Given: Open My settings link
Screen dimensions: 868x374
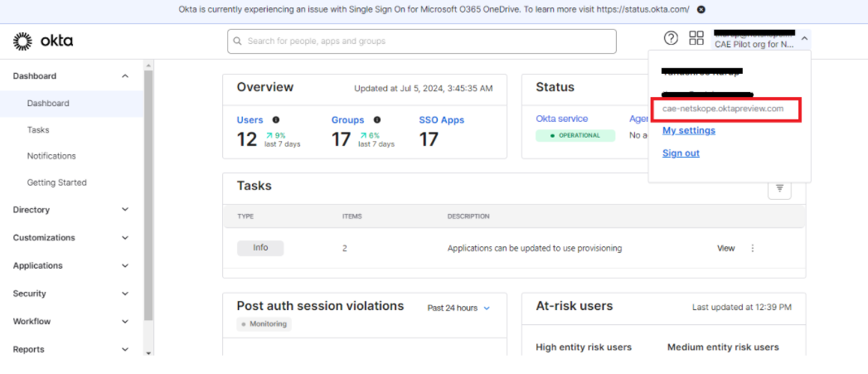Looking at the screenshot, I should 689,130.
